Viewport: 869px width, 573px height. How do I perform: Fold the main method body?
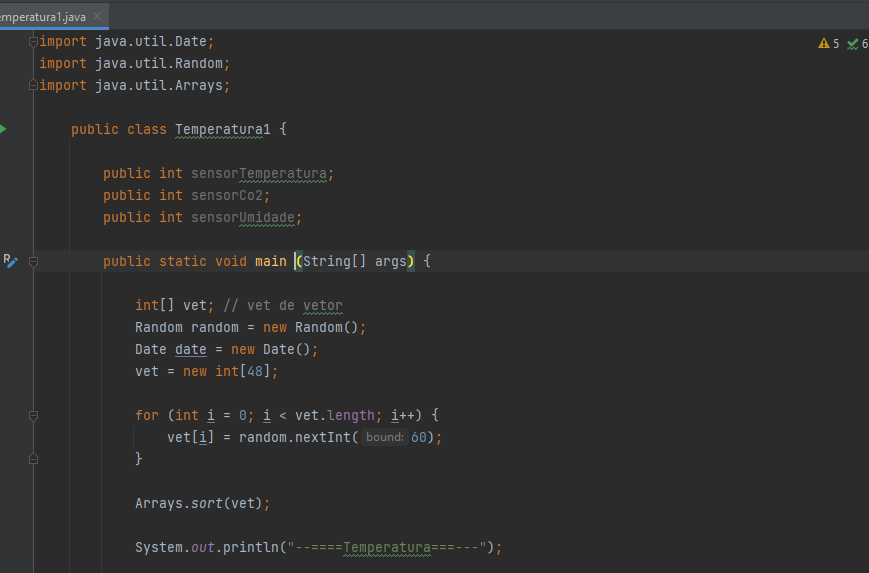(x=33, y=262)
